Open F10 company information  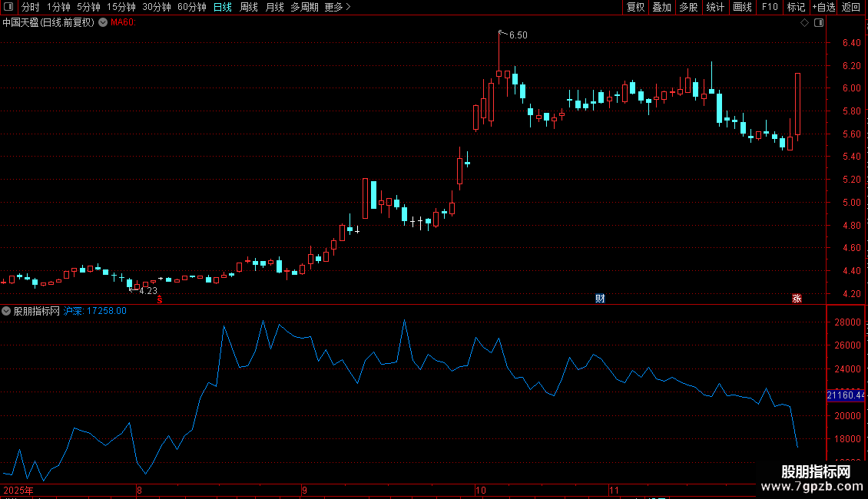pos(770,7)
